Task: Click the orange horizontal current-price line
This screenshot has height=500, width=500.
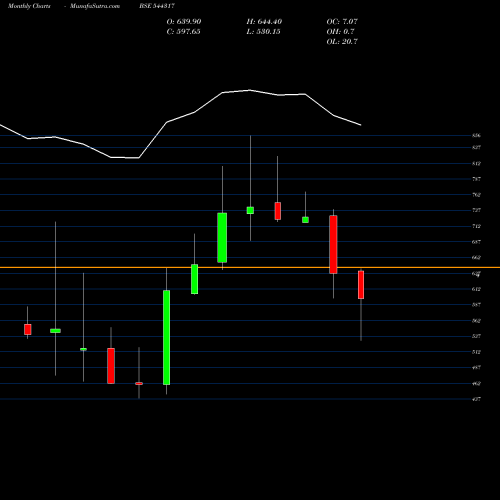Action: (x=250, y=267)
